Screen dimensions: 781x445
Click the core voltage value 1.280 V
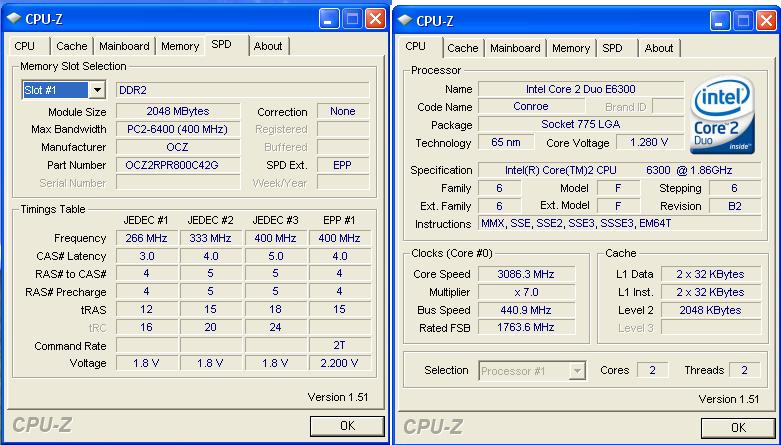point(650,142)
